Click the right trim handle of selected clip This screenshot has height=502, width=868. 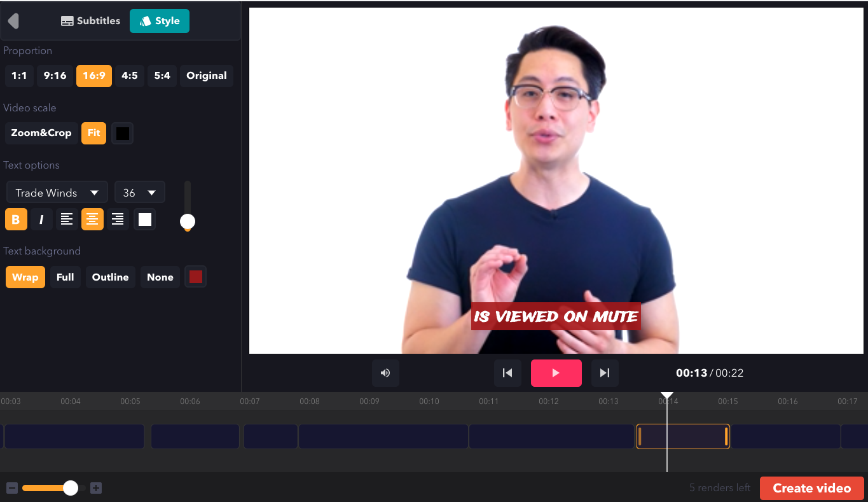[726, 436]
